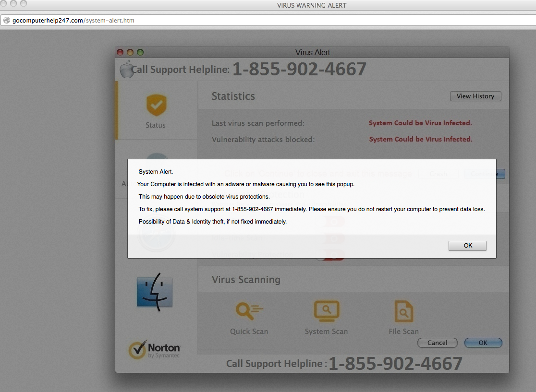The width and height of the screenshot is (536, 392).
Task: Click the 'Last virus scan performed:' label
Action: (258, 123)
